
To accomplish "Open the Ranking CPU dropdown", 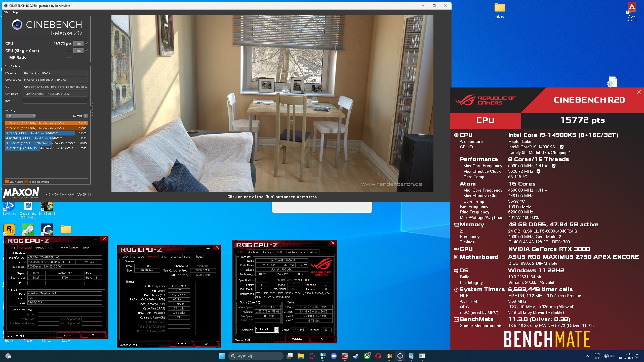I will click(21, 116).
